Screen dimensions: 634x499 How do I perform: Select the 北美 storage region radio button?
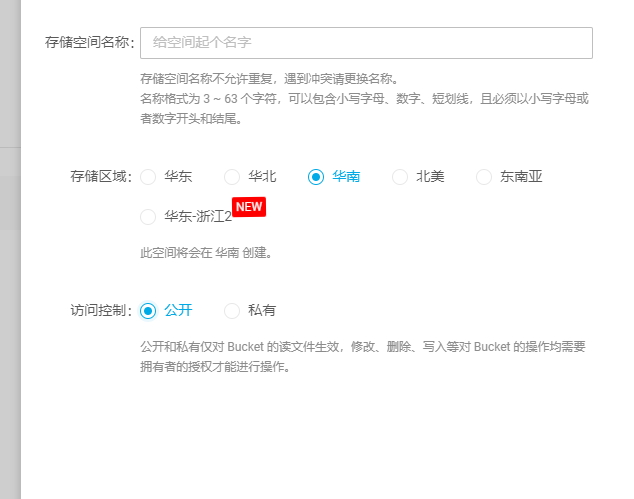pyautogui.click(x=400, y=177)
